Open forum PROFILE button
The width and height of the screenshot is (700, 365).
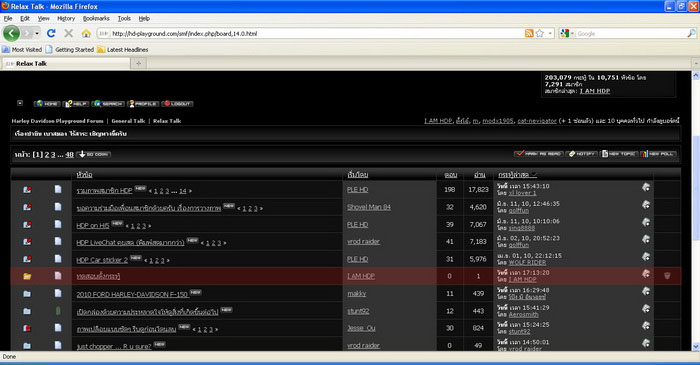143,104
